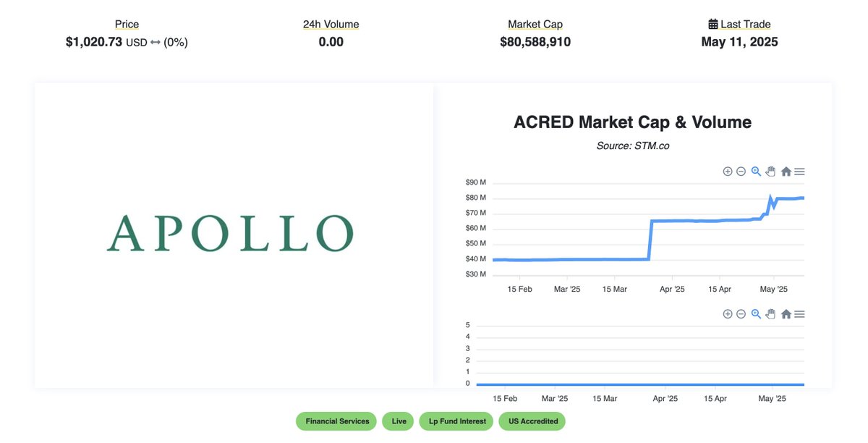868x443 pixels.
Task: Reset market cap chart zoom with home icon
Action: pos(786,172)
